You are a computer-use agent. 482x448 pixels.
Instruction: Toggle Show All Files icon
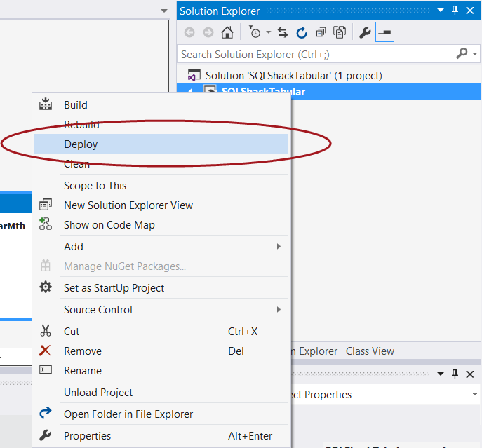(x=340, y=32)
